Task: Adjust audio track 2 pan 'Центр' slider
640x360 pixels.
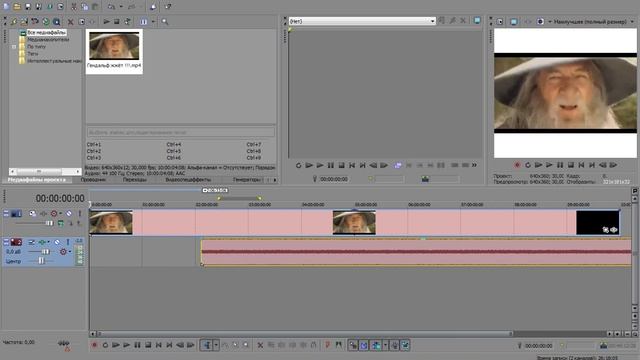Action: (41, 261)
